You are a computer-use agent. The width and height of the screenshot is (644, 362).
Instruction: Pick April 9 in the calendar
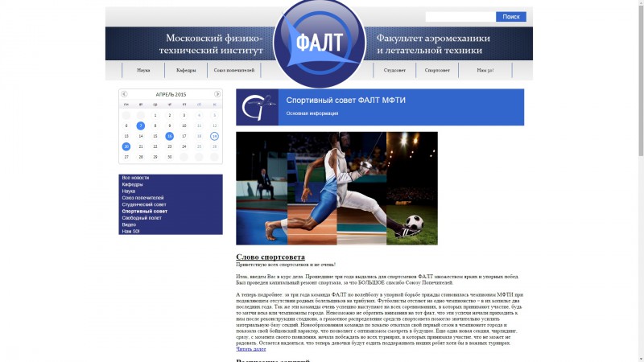[169, 125]
